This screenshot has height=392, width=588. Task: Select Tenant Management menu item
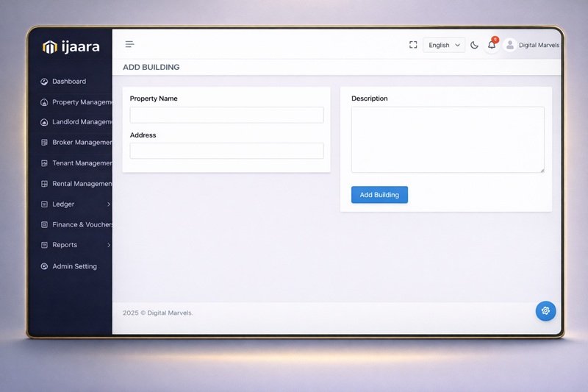[x=82, y=163]
